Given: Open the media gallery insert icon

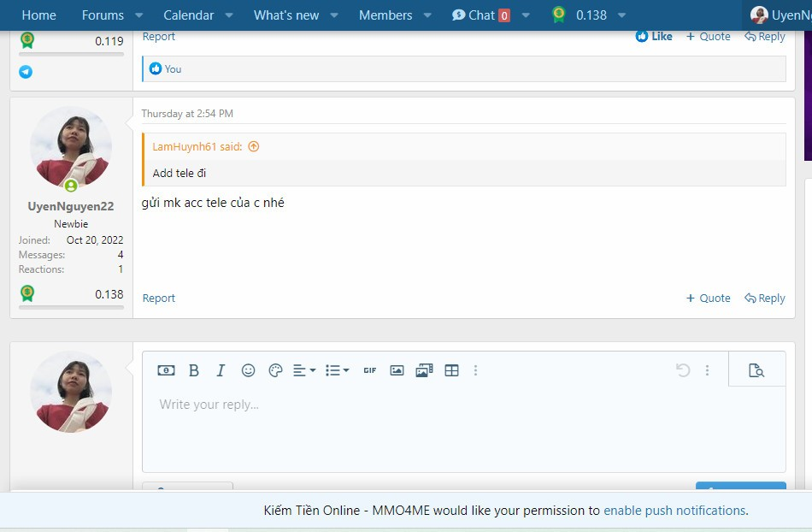Looking at the screenshot, I should pos(424,370).
